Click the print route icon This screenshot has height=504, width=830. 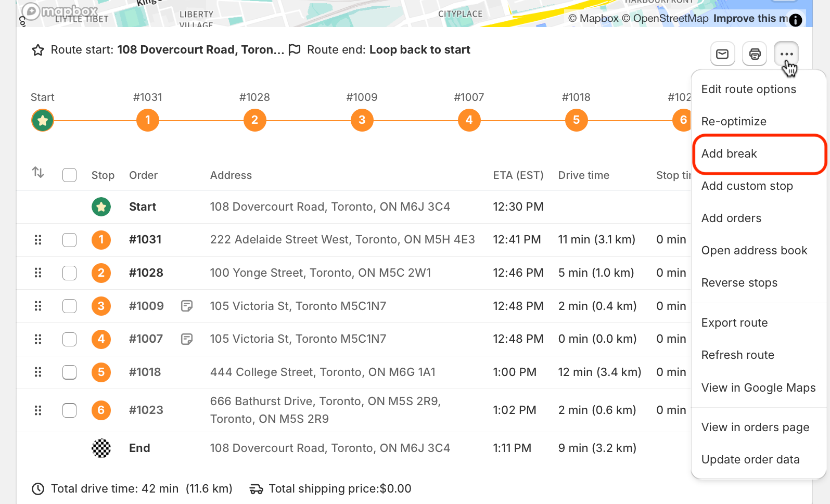coord(755,54)
